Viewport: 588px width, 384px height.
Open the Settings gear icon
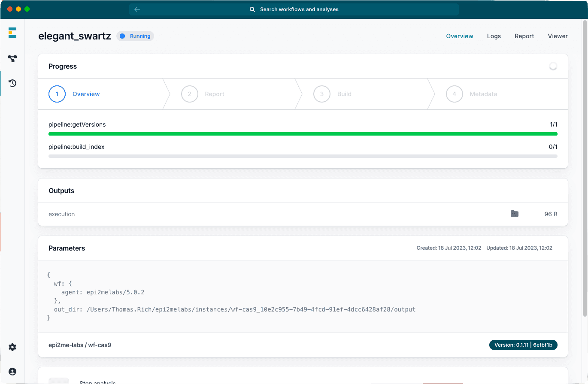[12, 347]
